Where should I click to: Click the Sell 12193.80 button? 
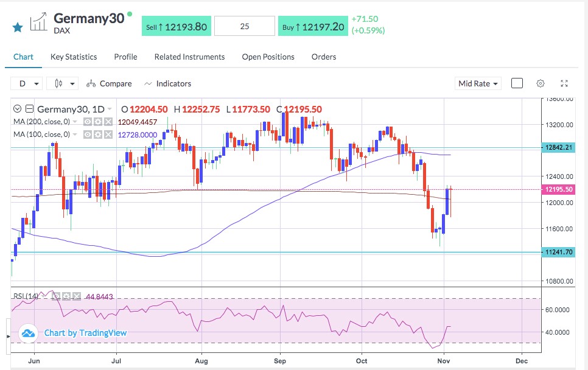[x=177, y=26]
